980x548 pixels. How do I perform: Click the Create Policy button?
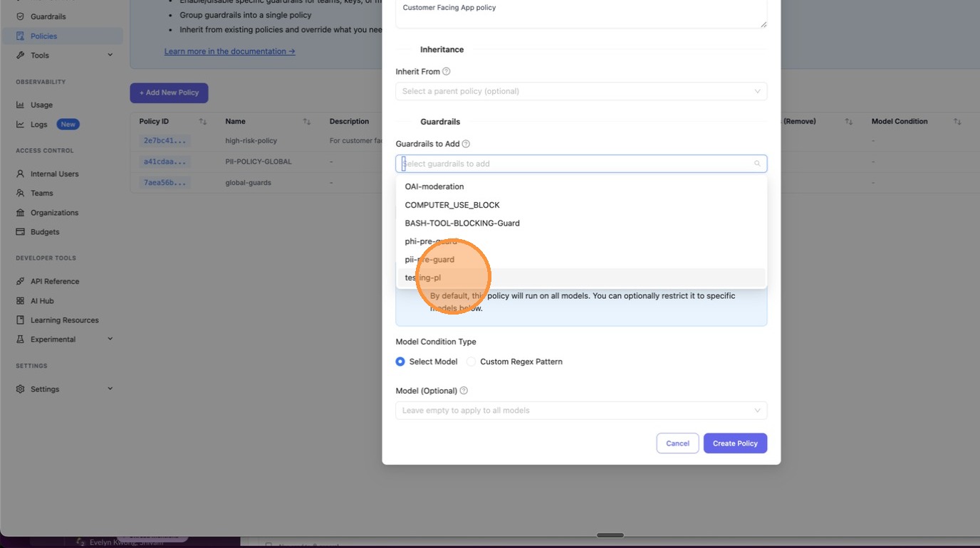(735, 443)
